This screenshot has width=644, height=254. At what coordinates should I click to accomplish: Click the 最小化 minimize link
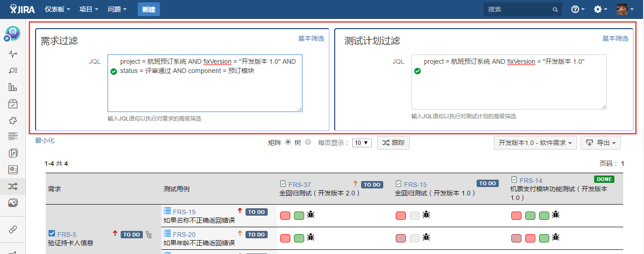coord(45,140)
